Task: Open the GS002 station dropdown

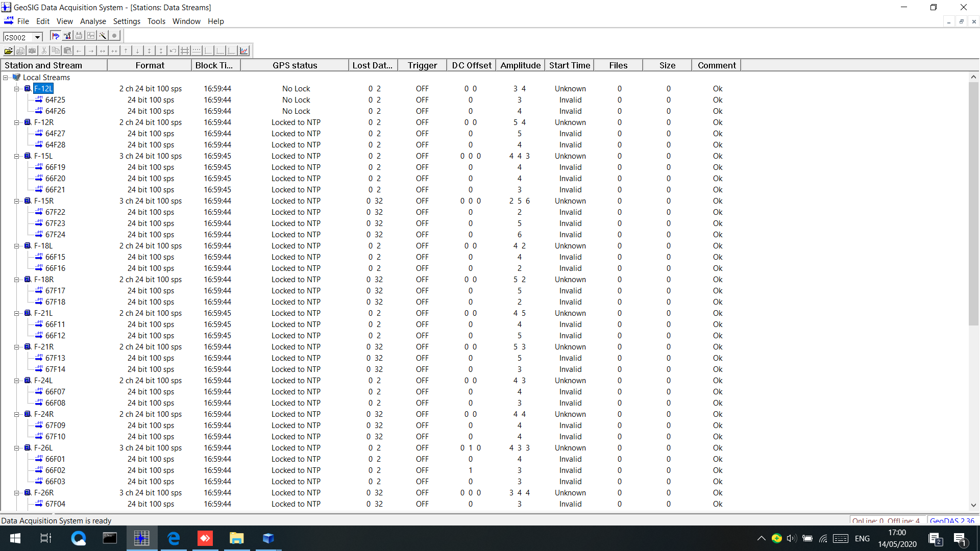Action: [37, 37]
